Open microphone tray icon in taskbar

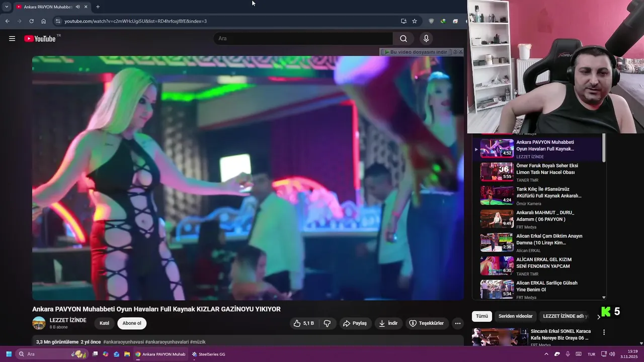[x=568, y=354]
